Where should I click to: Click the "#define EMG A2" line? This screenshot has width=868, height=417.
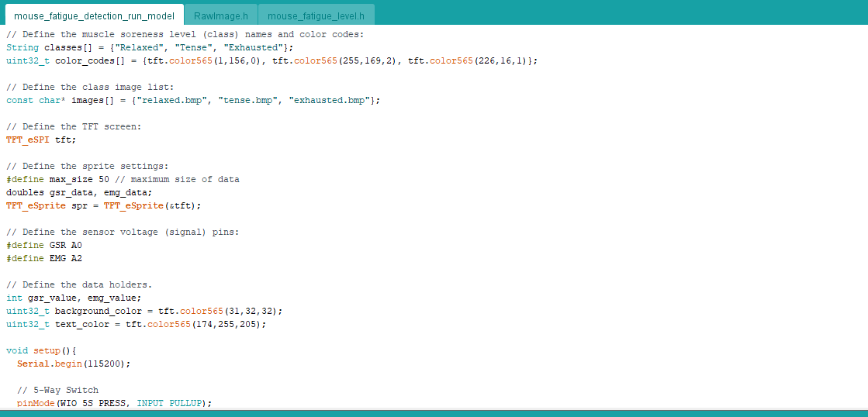point(43,258)
